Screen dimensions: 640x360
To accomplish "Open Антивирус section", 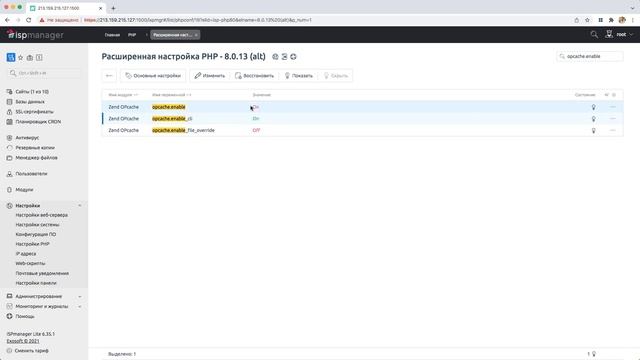I will (27, 138).
